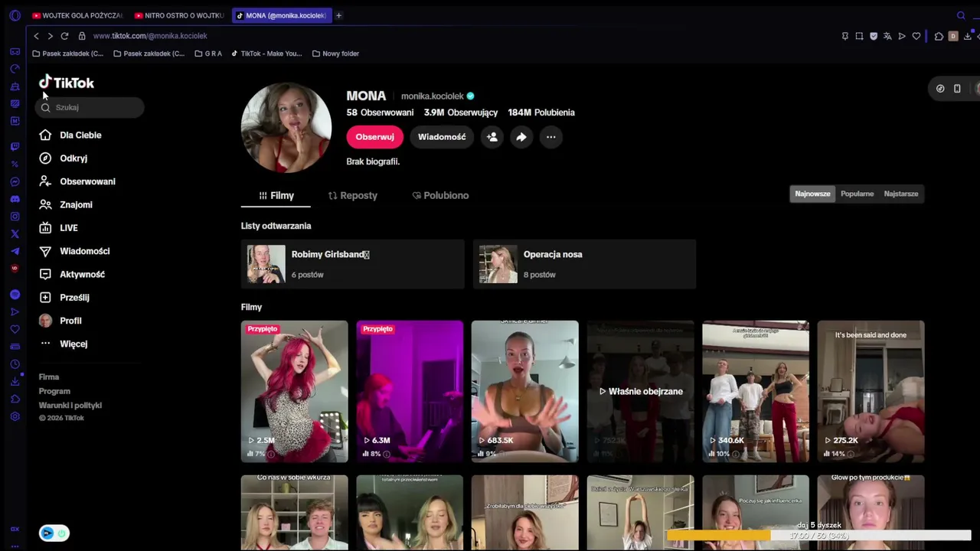Viewport: 980px width, 551px height.
Task: Open the 3.9M Obserwujący followers list
Action: [461, 112]
